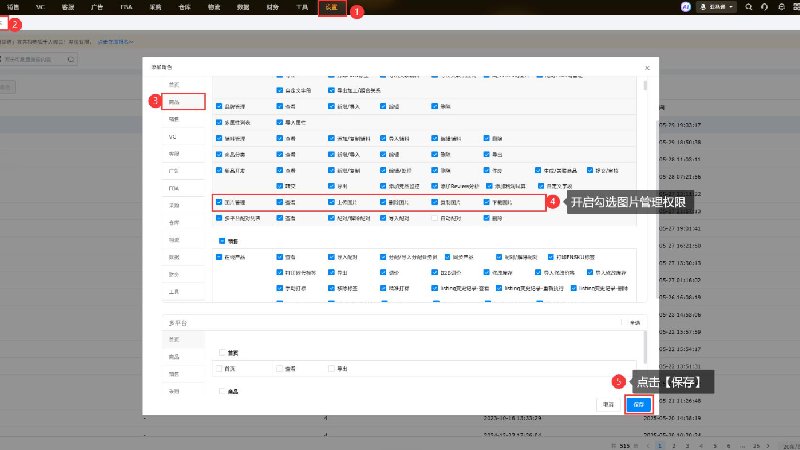Toggle 删除图片 permission checkbox
Screen dimensions: 800x450
pyautogui.click(x=383, y=202)
